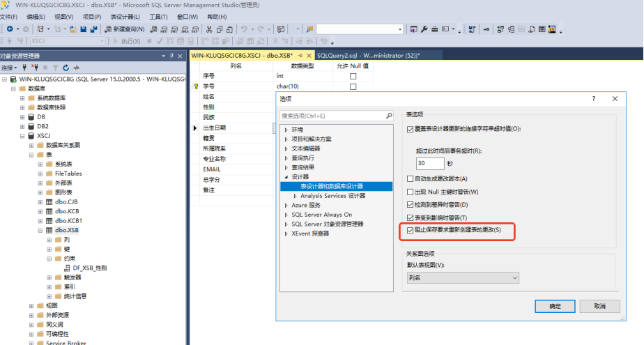
Task: Click the 新建查询(N) toolbar button
Action: pyautogui.click(x=125, y=29)
